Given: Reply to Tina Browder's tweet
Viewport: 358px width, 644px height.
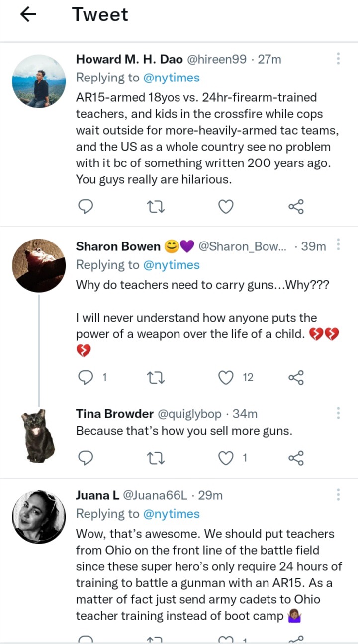Looking at the screenshot, I should click(87, 458).
